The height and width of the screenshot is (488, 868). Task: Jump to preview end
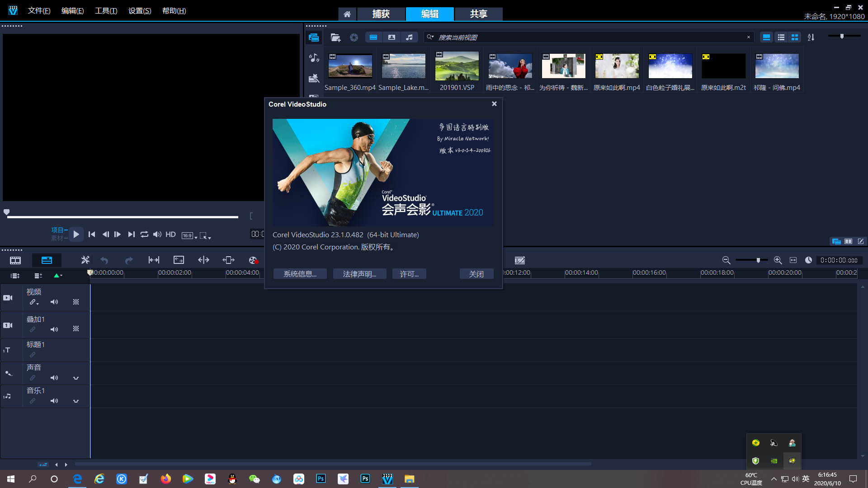pyautogui.click(x=131, y=234)
